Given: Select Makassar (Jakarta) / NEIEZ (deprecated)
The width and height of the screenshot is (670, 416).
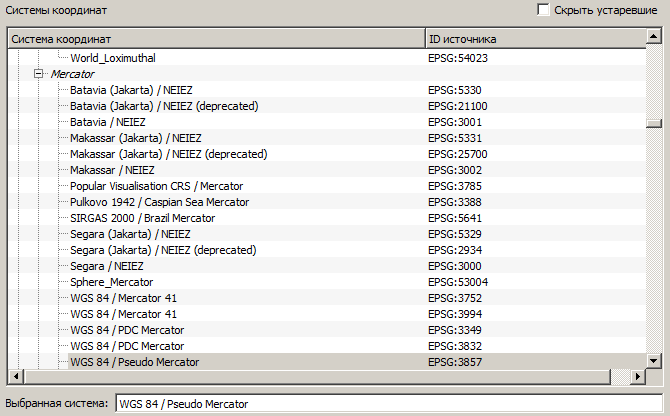Looking at the screenshot, I should 168,154.
